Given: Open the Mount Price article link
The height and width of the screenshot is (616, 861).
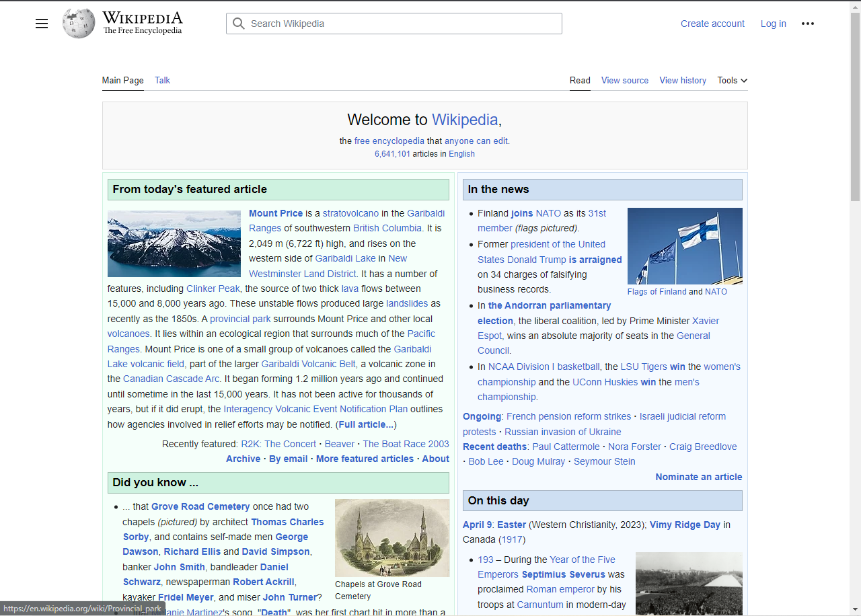Looking at the screenshot, I should [x=276, y=213].
